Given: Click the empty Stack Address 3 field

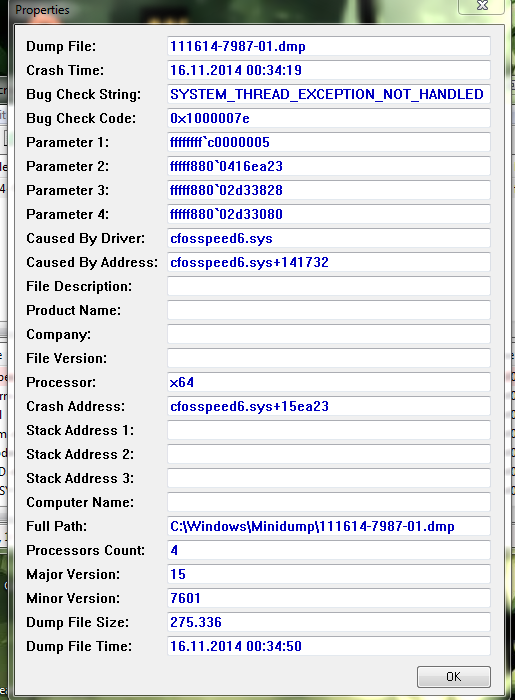Looking at the screenshot, I should tap(329, 478).
